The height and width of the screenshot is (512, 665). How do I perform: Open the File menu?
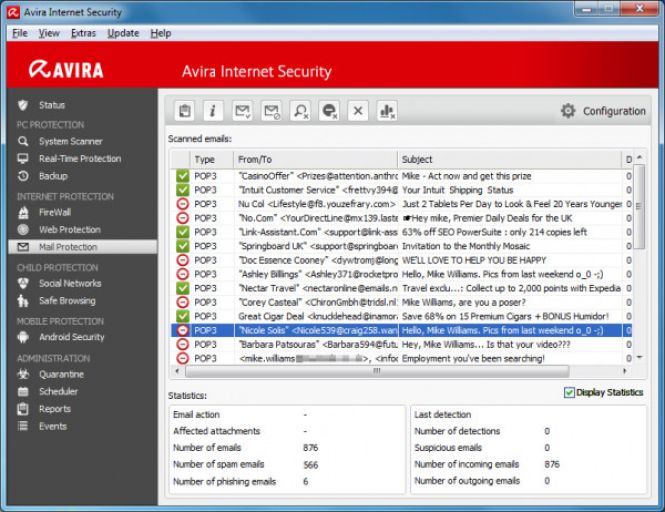click(20, 33)
